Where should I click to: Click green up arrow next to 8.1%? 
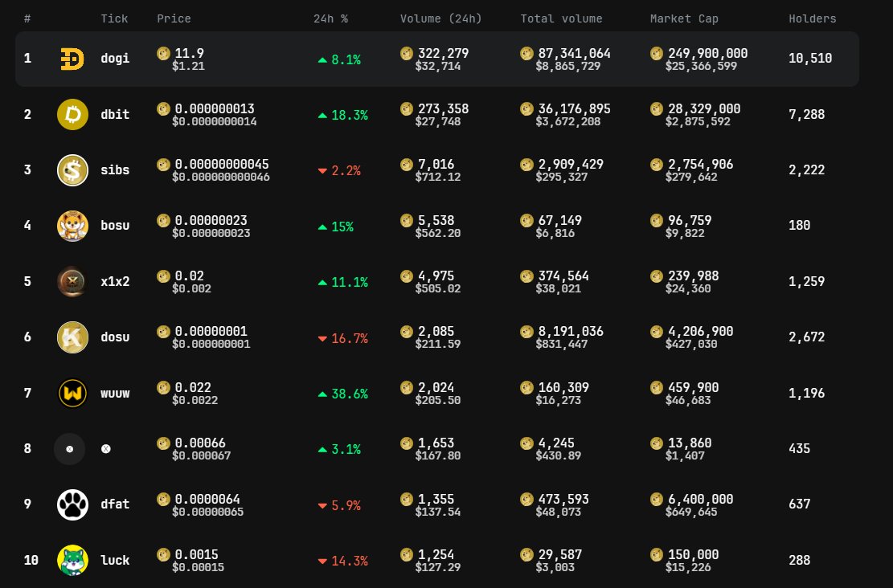point(322,59)
